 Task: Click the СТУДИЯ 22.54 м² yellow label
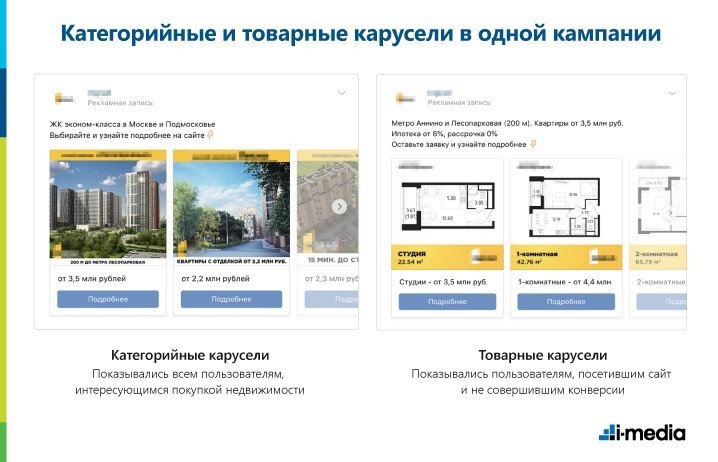pyautogui.click(x=447, y=257)
